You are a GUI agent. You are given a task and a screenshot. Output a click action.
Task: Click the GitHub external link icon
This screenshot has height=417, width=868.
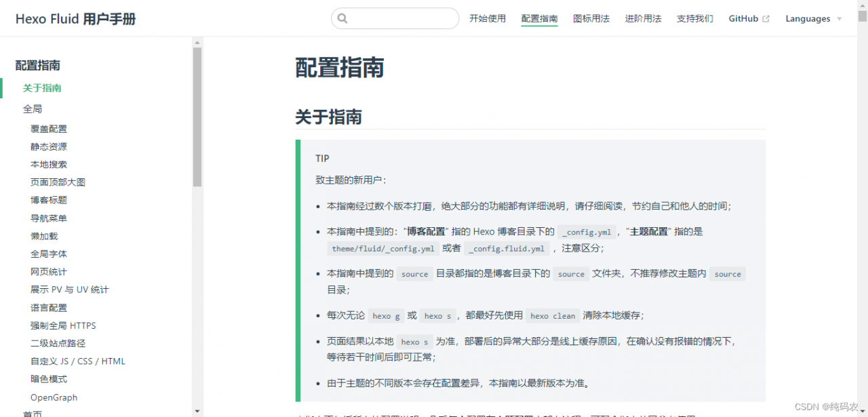(766, 19)
